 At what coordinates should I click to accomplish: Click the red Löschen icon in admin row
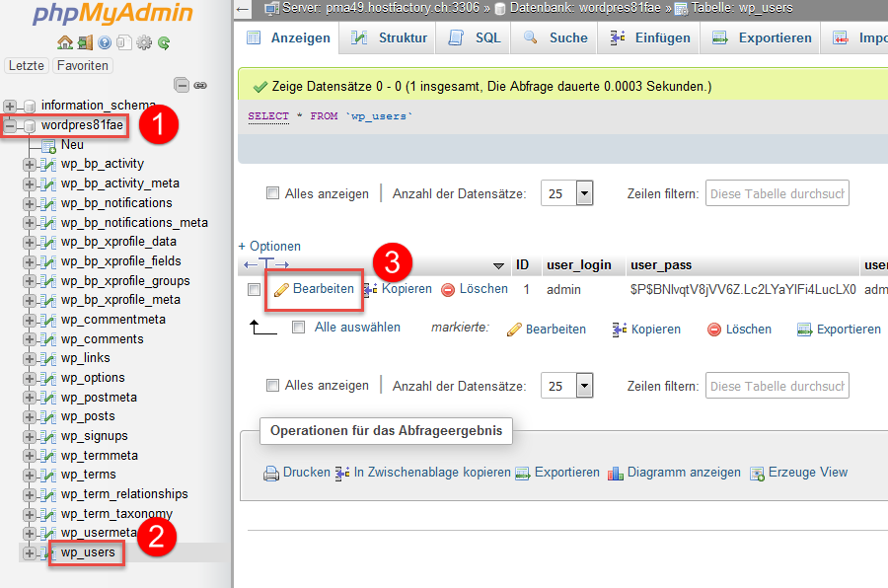pos(448,289)
